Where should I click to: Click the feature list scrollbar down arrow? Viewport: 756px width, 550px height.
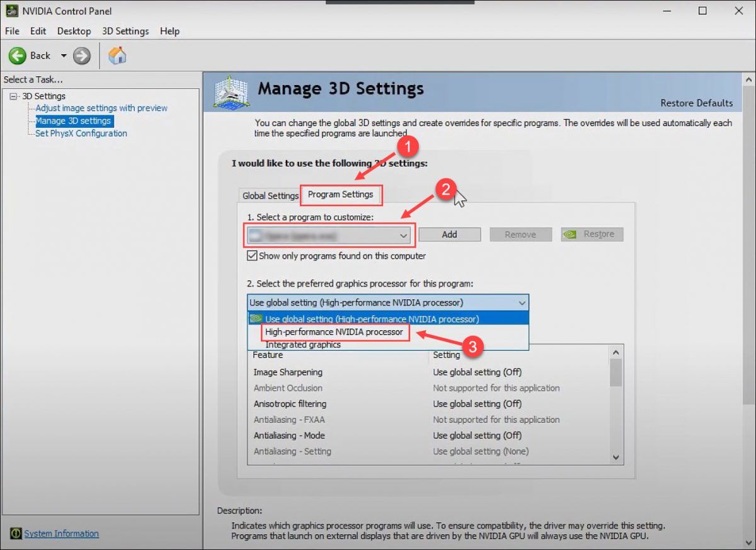pyautogui.click(x=616, y=457)
